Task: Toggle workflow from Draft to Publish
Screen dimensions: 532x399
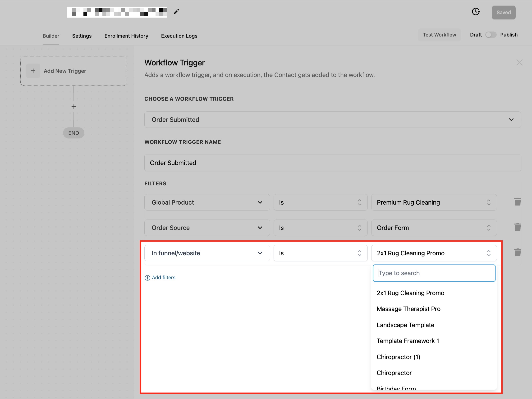Action: pos(491,35)
